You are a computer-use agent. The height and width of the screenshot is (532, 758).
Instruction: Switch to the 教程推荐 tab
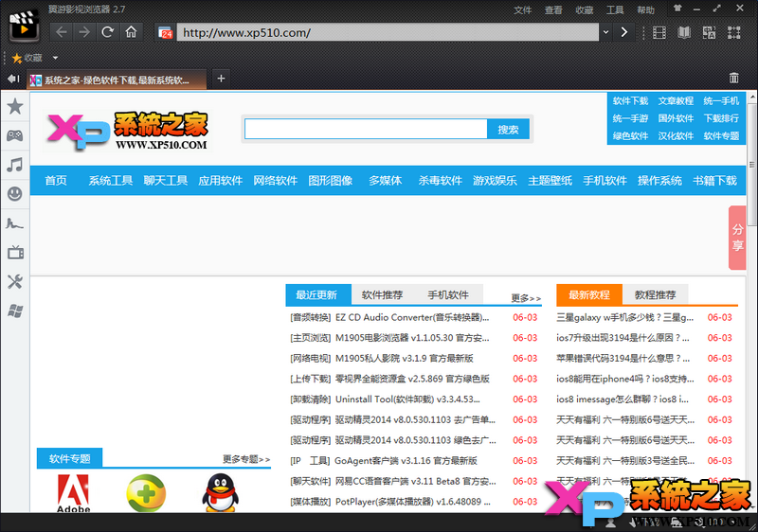(655, 294)
